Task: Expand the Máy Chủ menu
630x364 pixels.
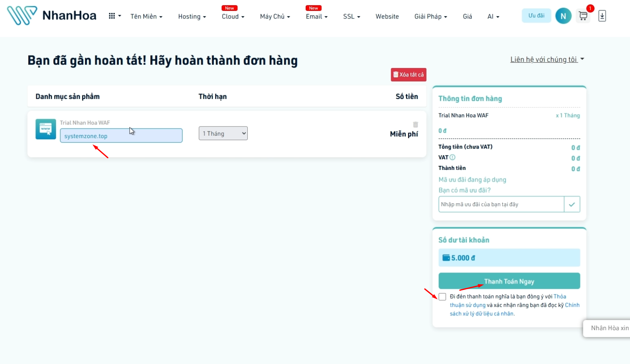Action: (275, 17)
